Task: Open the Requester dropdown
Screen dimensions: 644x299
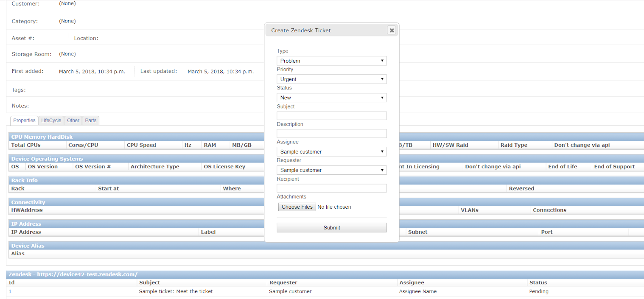Action: pyautogui.click(x=332, y=170)
